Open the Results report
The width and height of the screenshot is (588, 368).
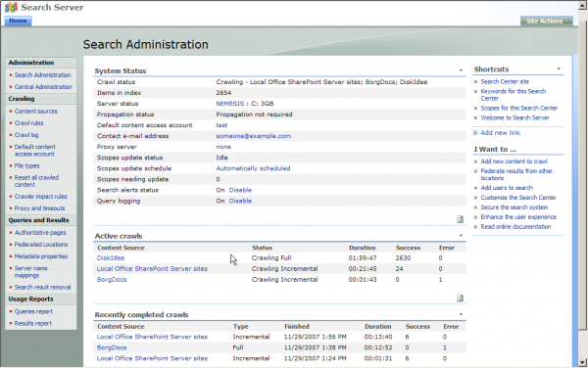[x=33, y=323]
